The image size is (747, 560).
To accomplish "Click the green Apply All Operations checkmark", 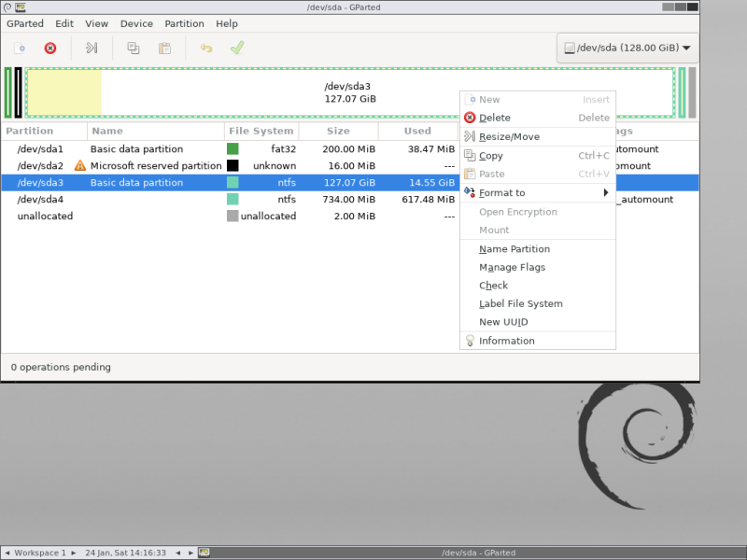I will tap(237, 48).
